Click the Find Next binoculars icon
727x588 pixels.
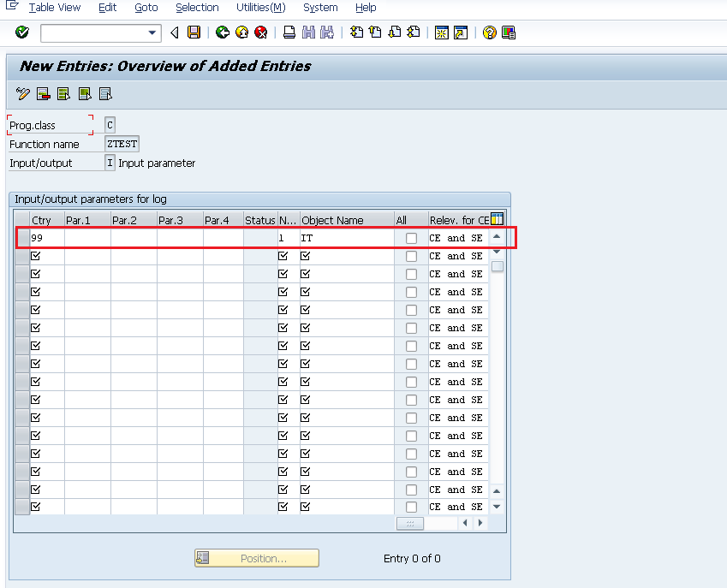[x=327, y=33]
